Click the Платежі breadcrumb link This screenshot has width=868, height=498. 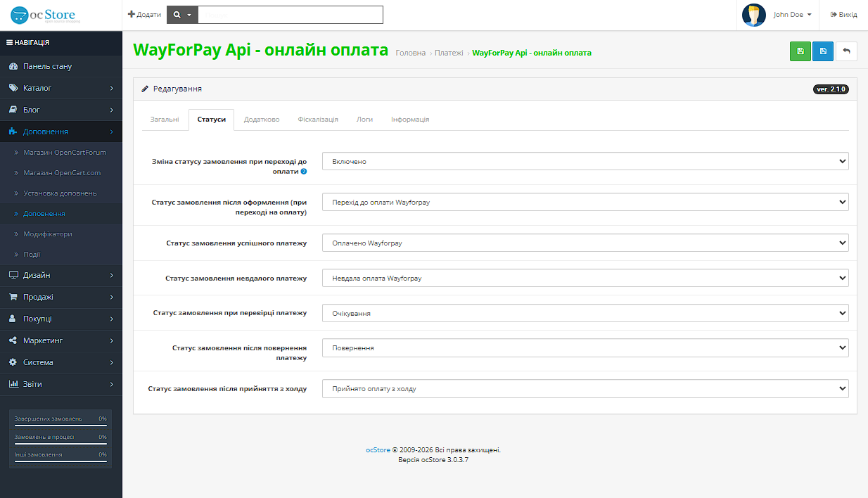click(449, 53)
